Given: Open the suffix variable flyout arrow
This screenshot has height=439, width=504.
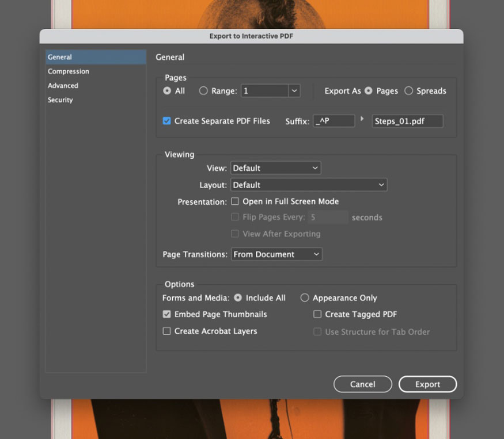Looking at the screenshot, I should pyautogui.click(x=362, y=119).
